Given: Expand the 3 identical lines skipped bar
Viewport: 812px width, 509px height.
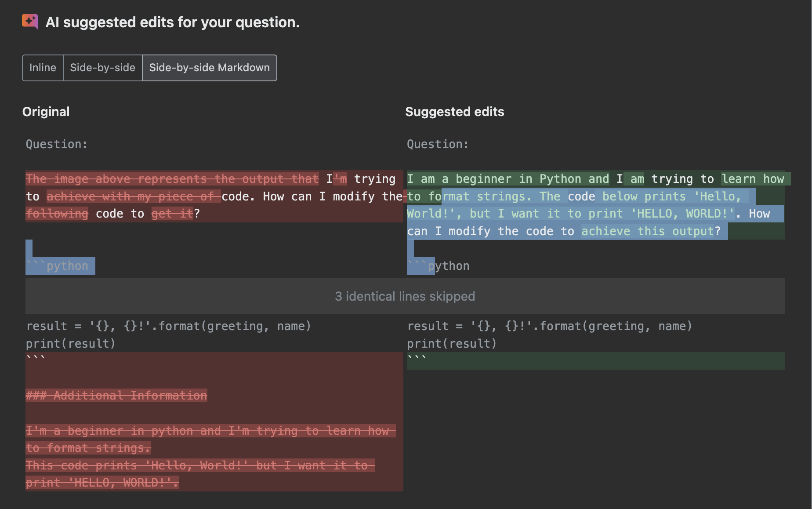Looking at the screenshot, I should [x=405, y=296].
